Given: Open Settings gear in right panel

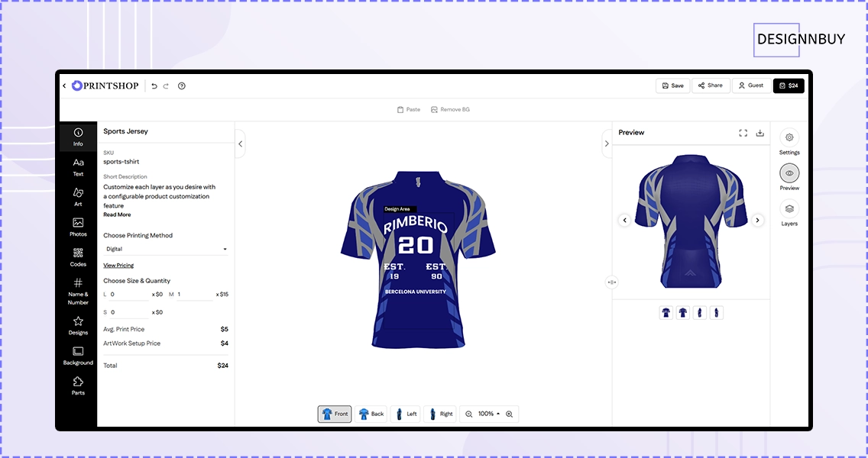Looking at the screenshot, I should tap(789, 137).
